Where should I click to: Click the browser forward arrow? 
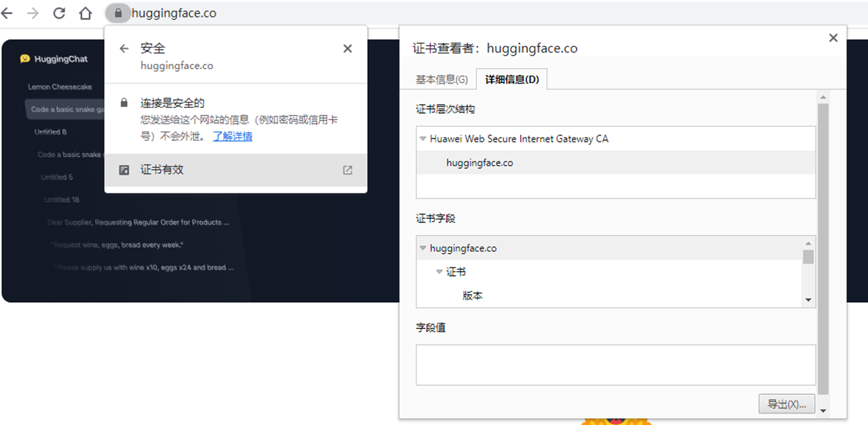click(33, 13)
